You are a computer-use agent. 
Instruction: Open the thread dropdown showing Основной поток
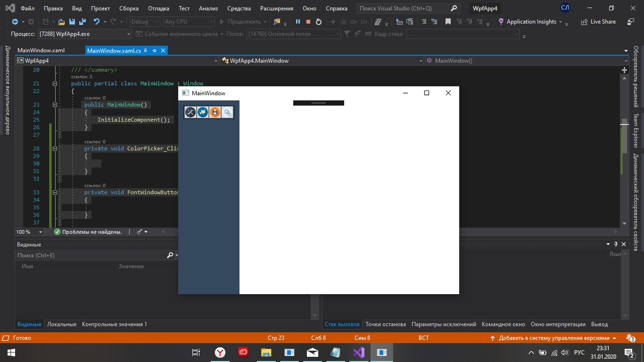click(x=294, y=34)
